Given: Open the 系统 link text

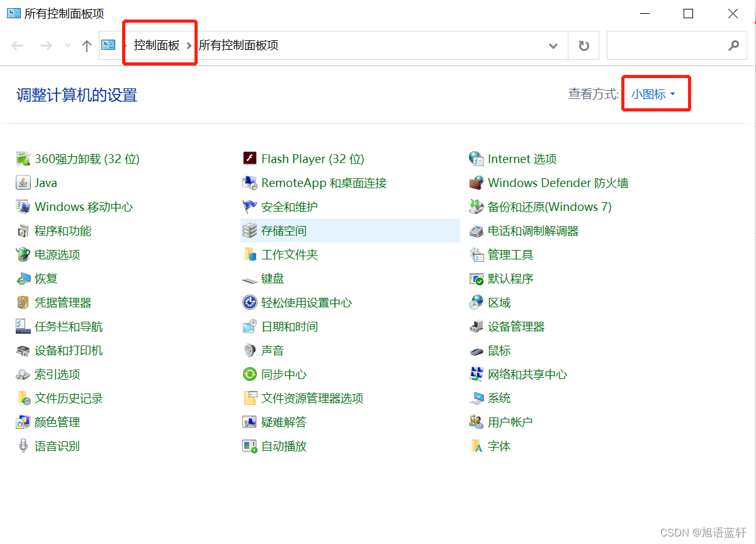Looking at the screenshot, I should [x=499, y=398].
